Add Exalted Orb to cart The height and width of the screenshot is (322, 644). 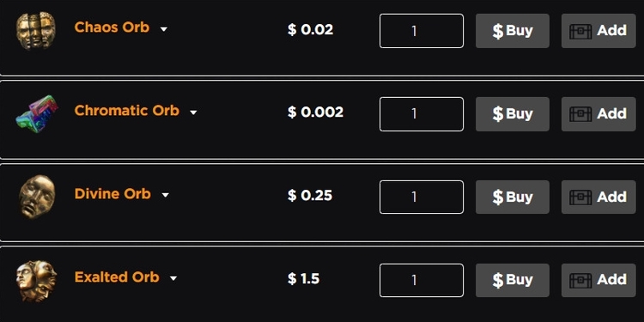click(x=598, y=280)
